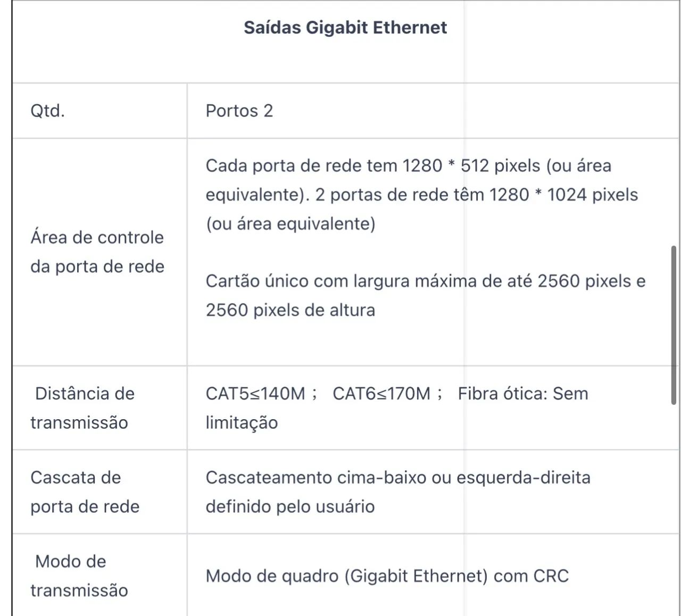Click the "Modo de quadro (Gigabit Ethernet) com CRC" cell
This screenshot has width=681, height=616.
click(x=387, y=576)
